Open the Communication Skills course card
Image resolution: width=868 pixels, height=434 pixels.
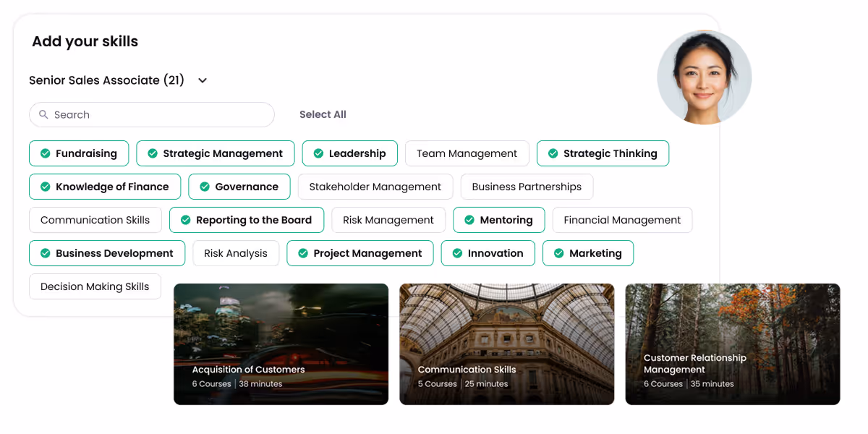[506, 344]
